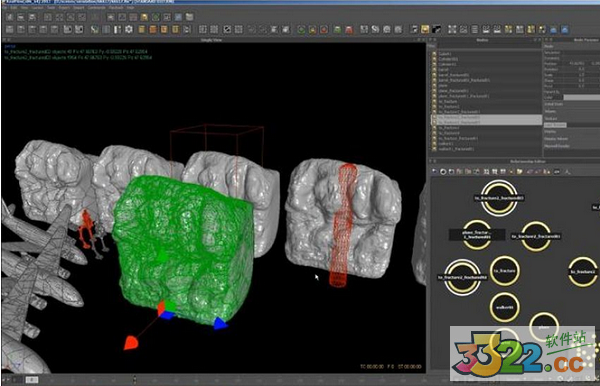Select the to_fracture2 node in Relationship Editor

[583, 272]
